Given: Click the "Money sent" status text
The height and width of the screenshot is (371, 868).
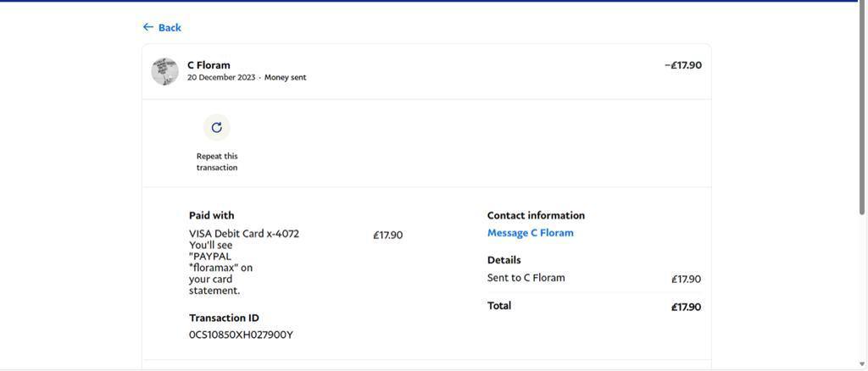Looking at the screenshot, I should (285, 78).
